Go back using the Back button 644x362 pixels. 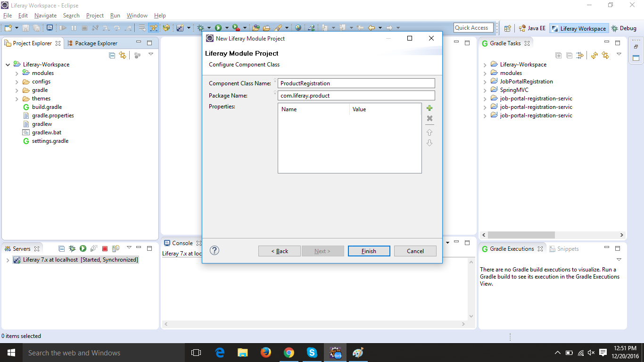[x=279, y=251]
